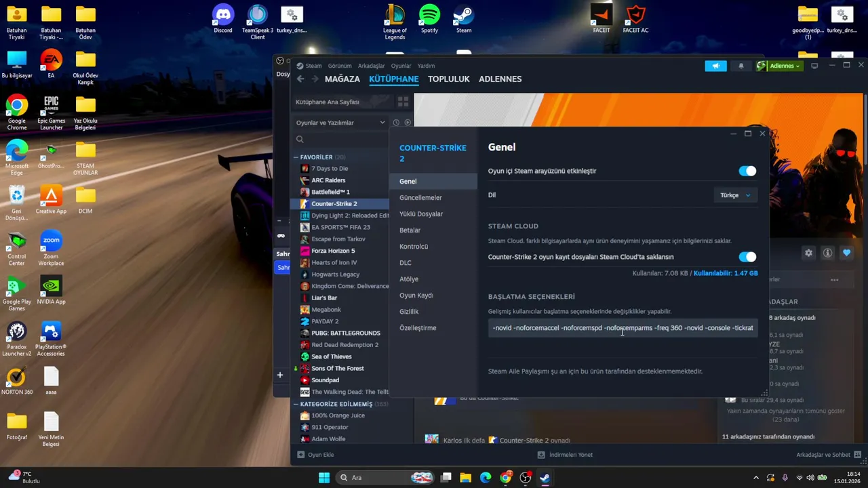Disable the in-game Steam overlay toggle
868x488 pixels.
[x=747, y=171]
